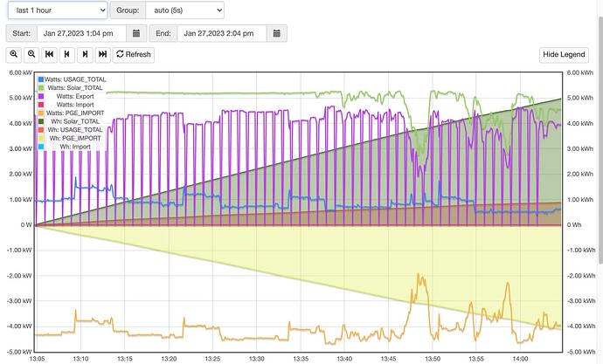Click the 'Watts: Import' legend label
The image size is (603, 364).
[75, 105]
